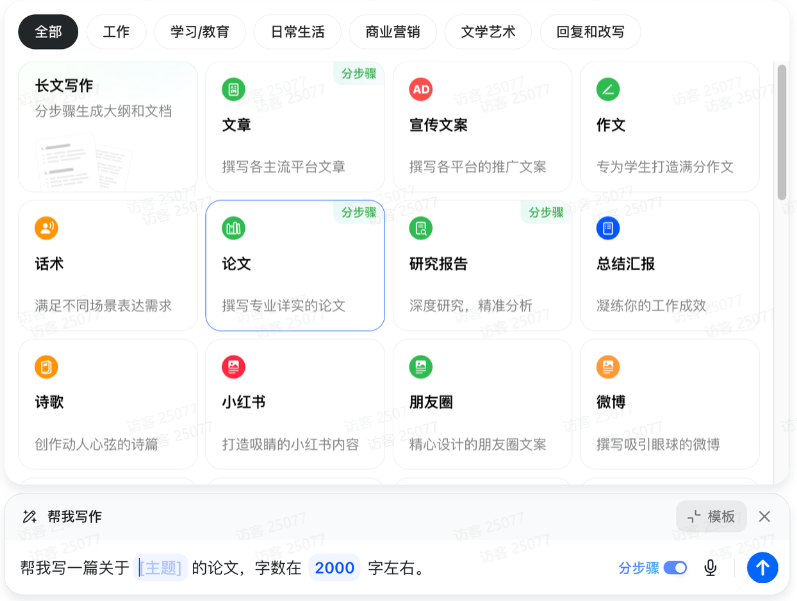Click the orange 话术 speaker icon
The image size is (797, 601).
point(46,228)
